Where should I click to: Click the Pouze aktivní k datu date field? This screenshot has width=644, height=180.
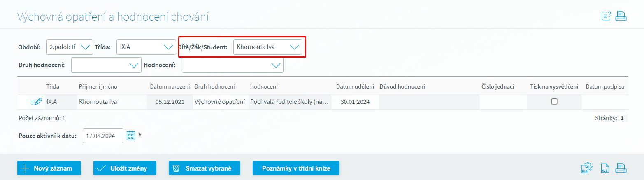click(x=103, y=136)
